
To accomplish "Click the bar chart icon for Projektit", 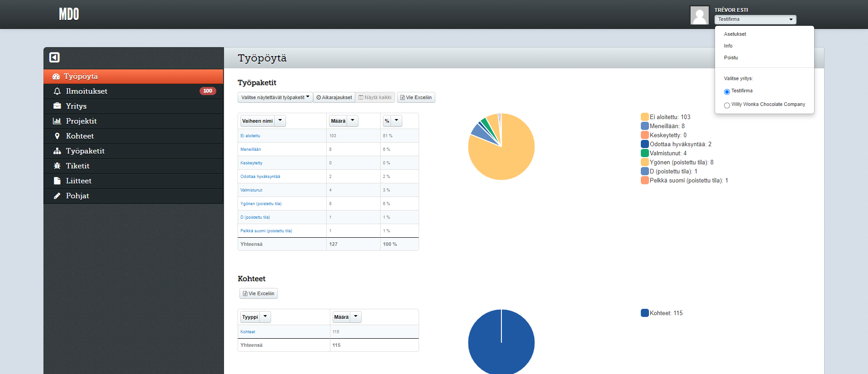I will coord(57,121).
